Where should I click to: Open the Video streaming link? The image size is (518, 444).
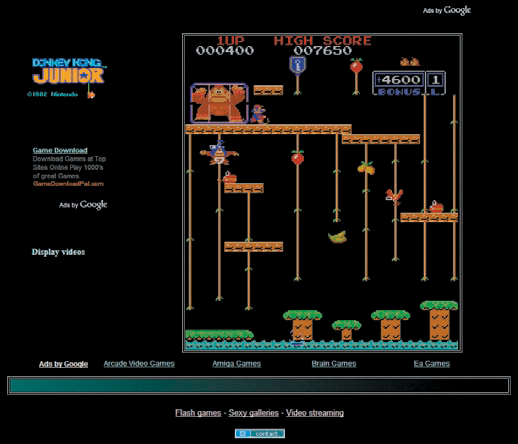point(315,413)
